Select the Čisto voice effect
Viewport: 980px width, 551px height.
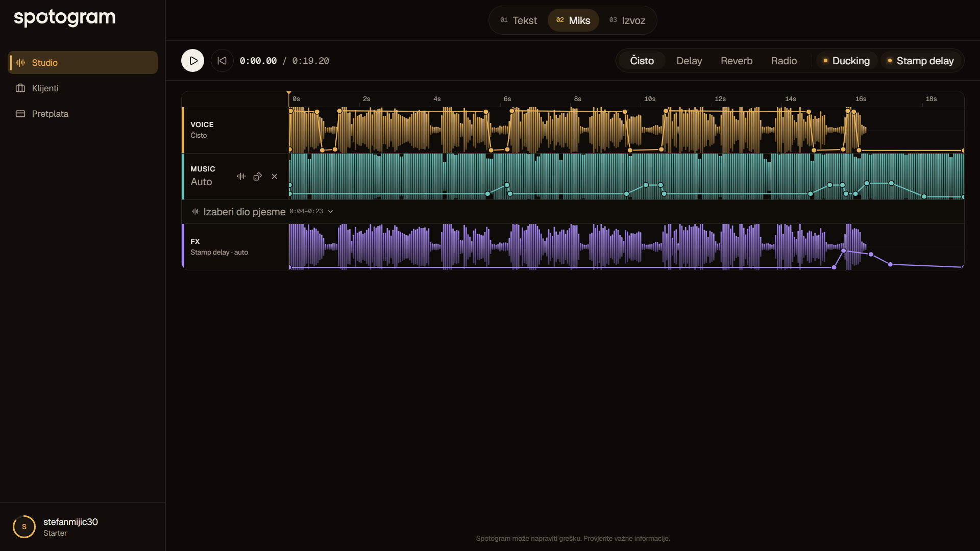pyautogui.click(x=642, y=61)
